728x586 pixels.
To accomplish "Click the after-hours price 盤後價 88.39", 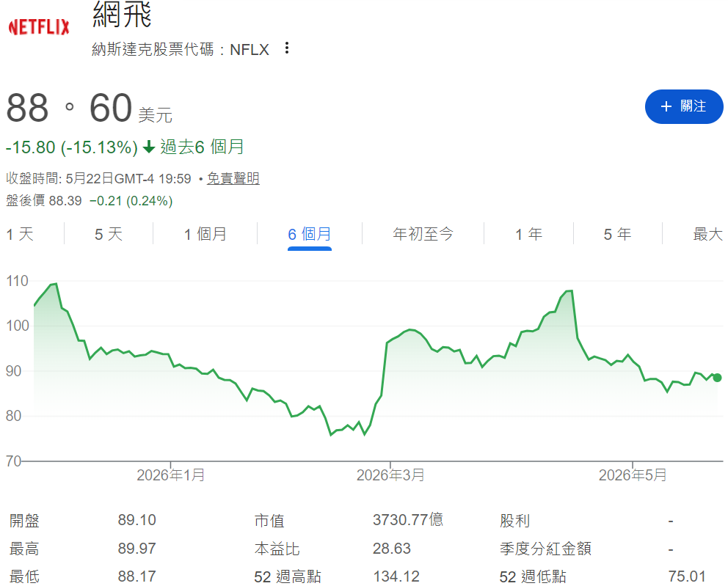I will coord(43,201).
